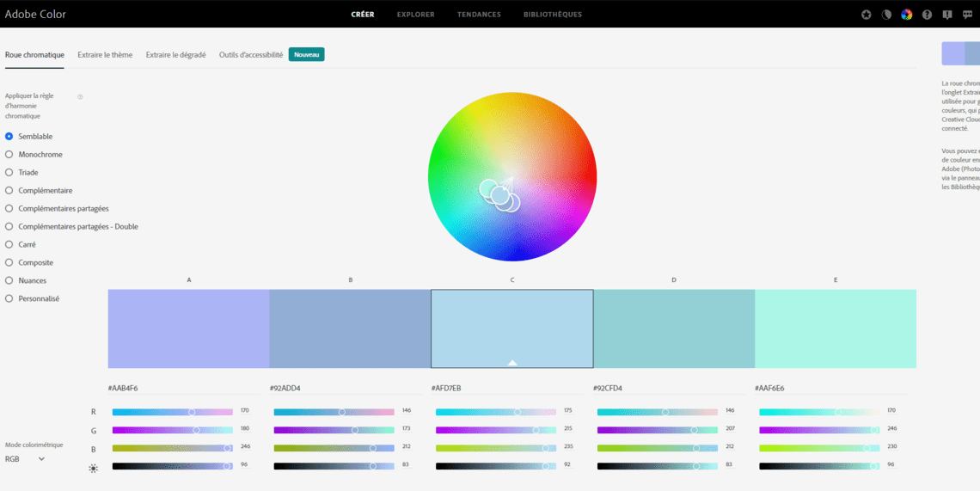Select the Composite harmony rule
This screenshot has width=980, height=491.
[28, 263]
